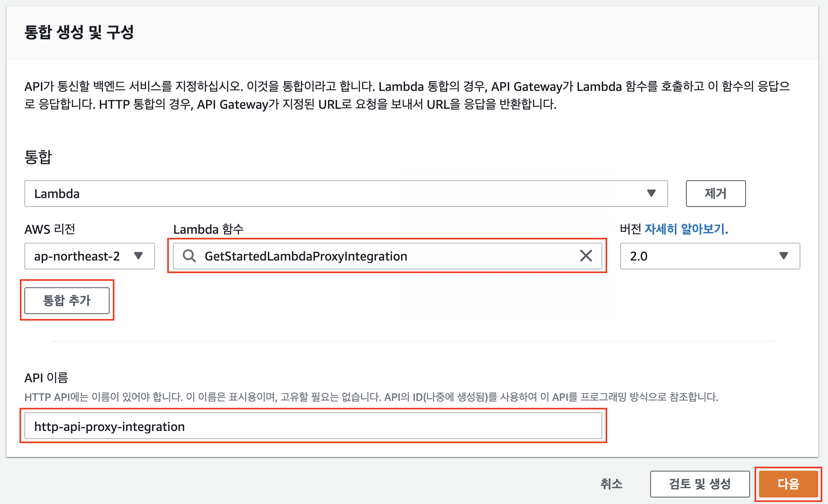Click the Lambda 함수 label
Viewport: 828px width, 504px height.
(208, 229)
